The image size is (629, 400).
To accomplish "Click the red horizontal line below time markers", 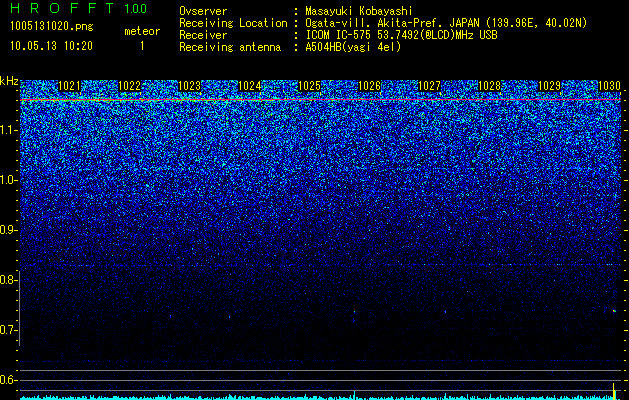I will 320,99.
